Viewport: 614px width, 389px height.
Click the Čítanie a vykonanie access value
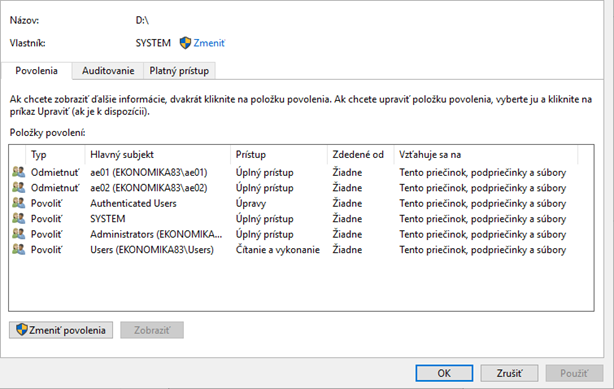point(278,250)
